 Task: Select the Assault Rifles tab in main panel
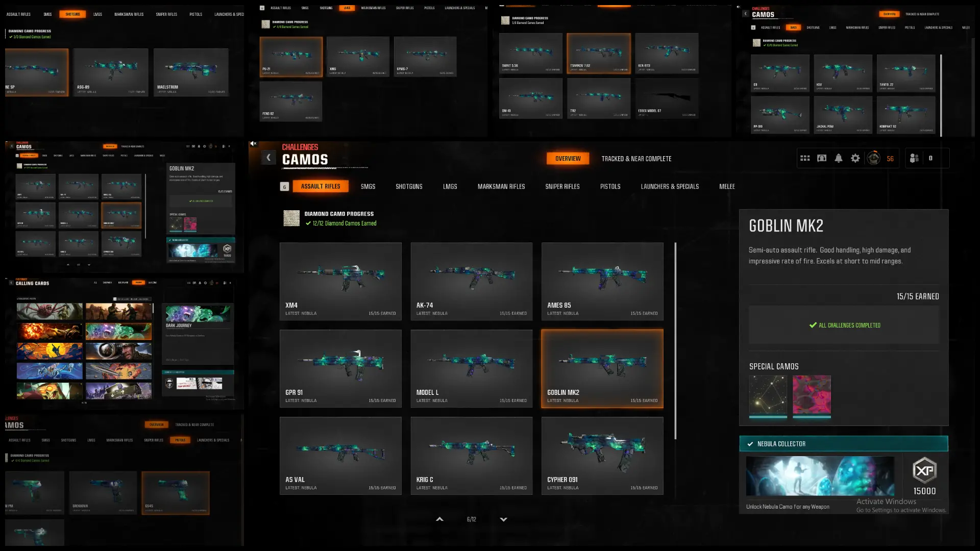point(321,187)
